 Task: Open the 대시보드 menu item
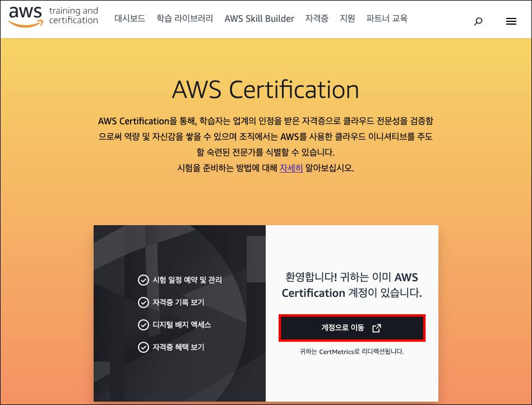click(x=129, y=18)
